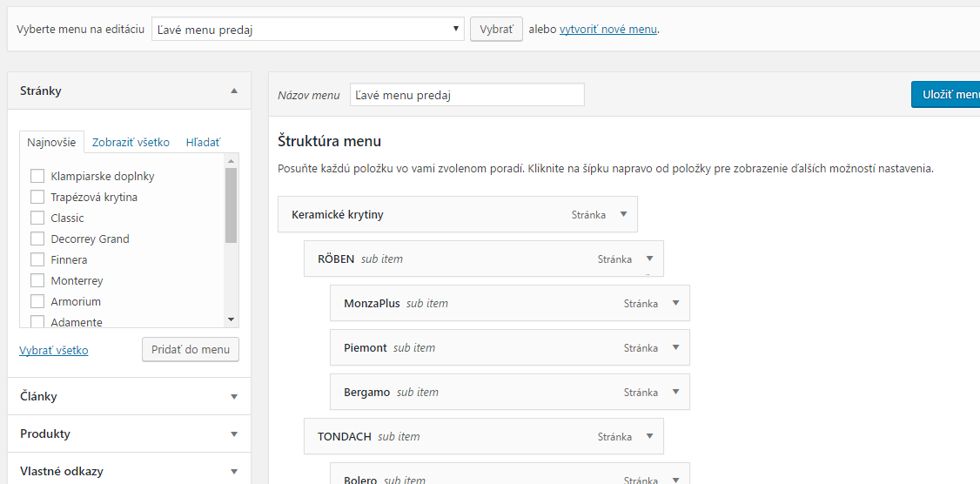Switch to the Zobraziť všetko tab

(131, 142)
